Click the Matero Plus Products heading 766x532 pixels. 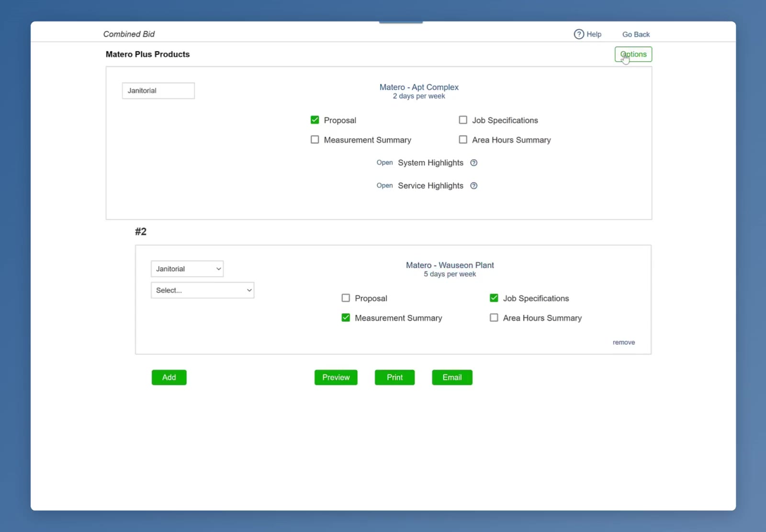point(147,55)
